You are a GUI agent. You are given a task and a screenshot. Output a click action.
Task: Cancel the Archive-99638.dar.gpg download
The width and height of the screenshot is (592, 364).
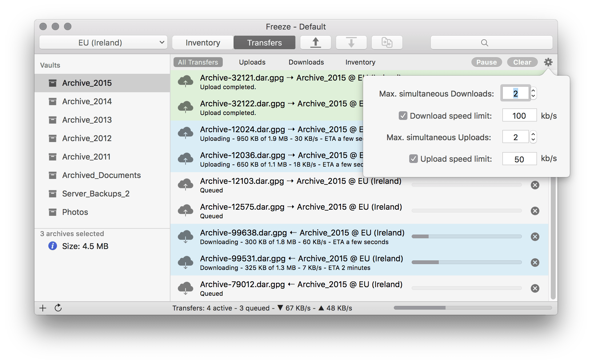(535, 236)
